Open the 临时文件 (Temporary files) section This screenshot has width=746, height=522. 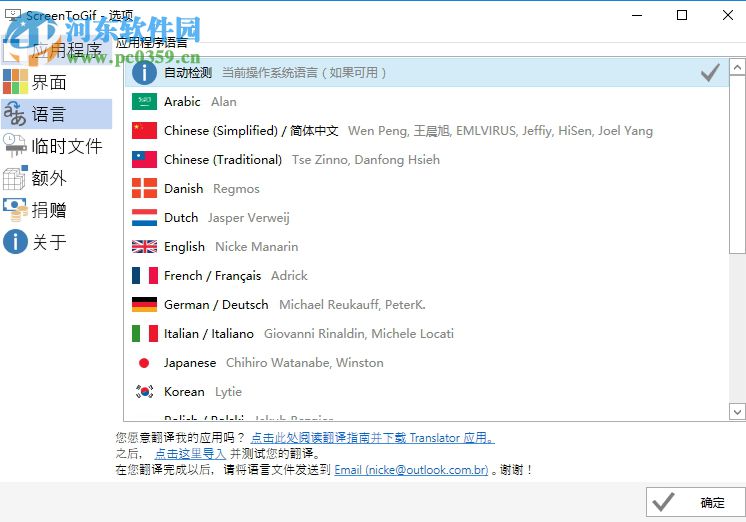coord(56,146)
